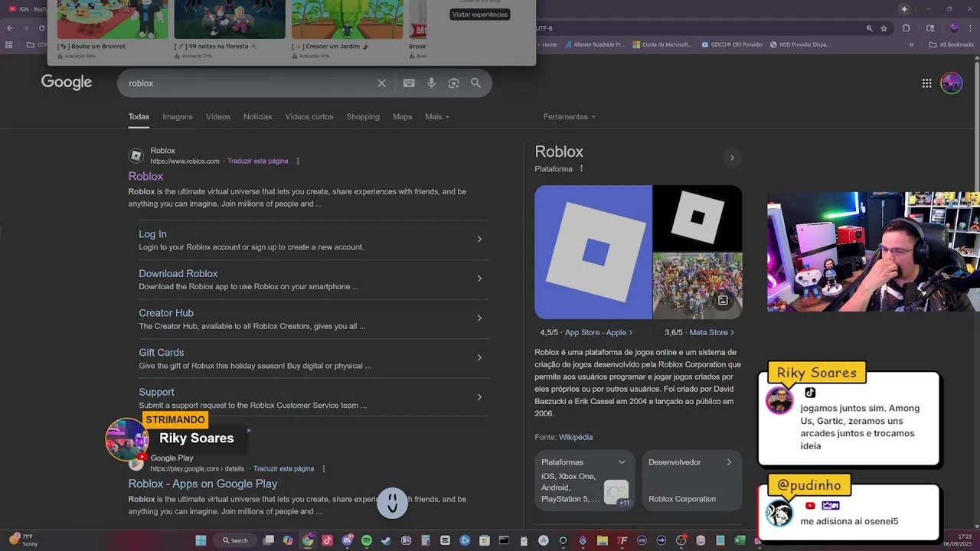
Task: Switch to the Vídeos tab
Action: (x=218, y=117)
